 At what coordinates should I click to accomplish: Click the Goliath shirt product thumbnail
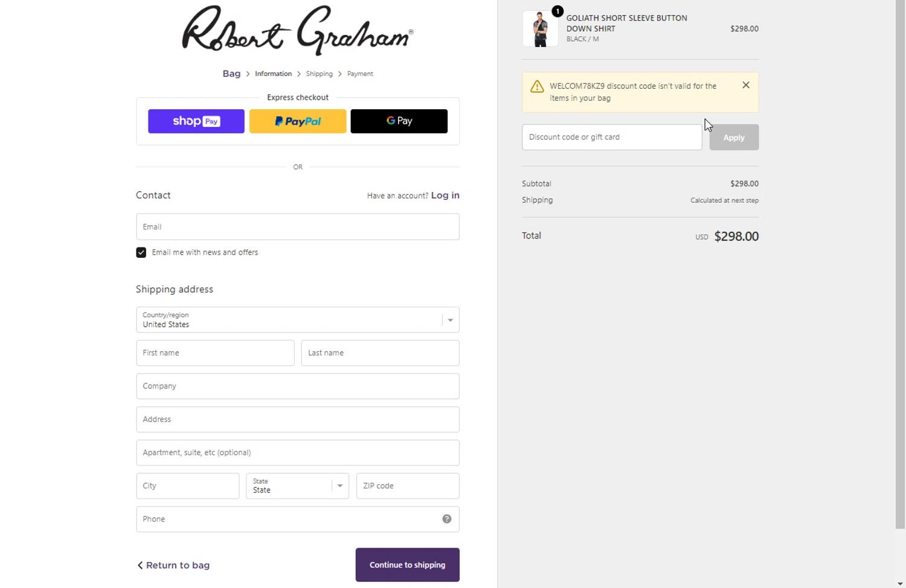540,28
